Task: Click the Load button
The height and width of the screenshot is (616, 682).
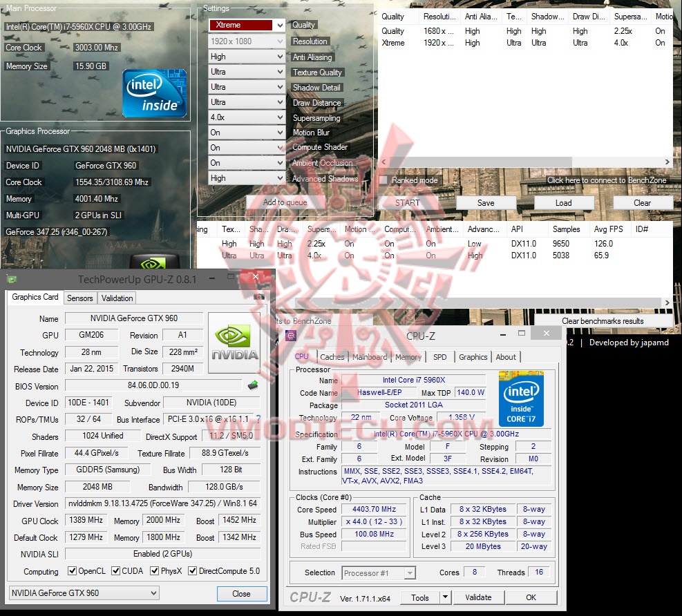Action: pyautogui.click(x=564, y=202)
